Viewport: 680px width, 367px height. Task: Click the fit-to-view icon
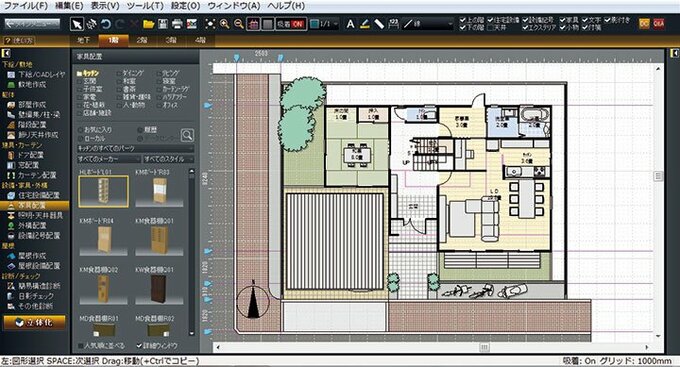tap(210, 24)
